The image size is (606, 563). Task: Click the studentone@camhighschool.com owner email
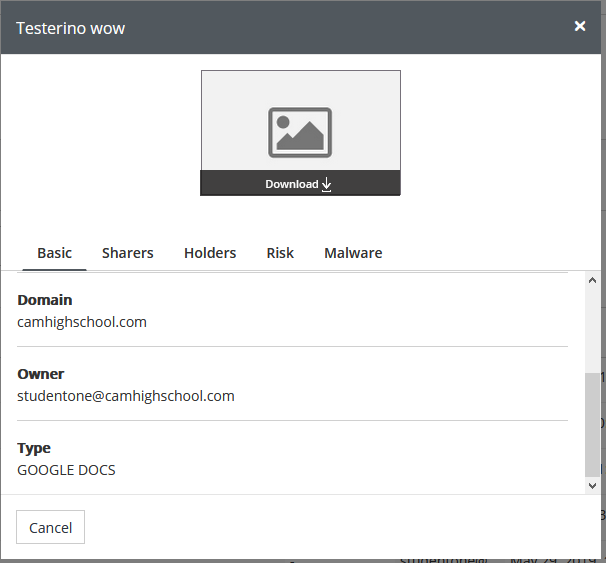tap(126, 396)
